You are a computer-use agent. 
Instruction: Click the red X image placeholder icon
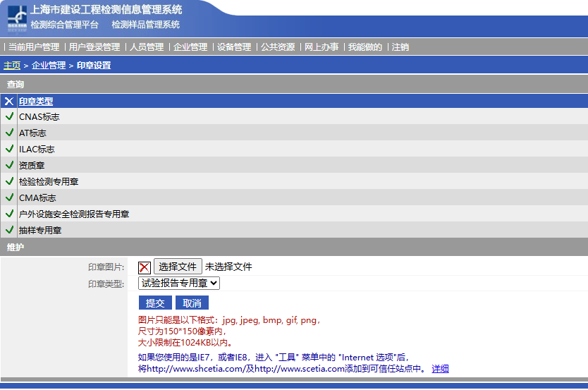(x=145, y=267)
